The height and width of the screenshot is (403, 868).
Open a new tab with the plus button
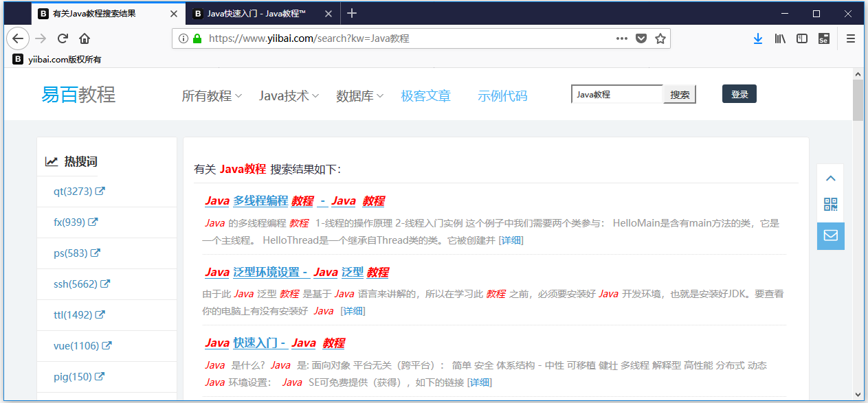352,13
